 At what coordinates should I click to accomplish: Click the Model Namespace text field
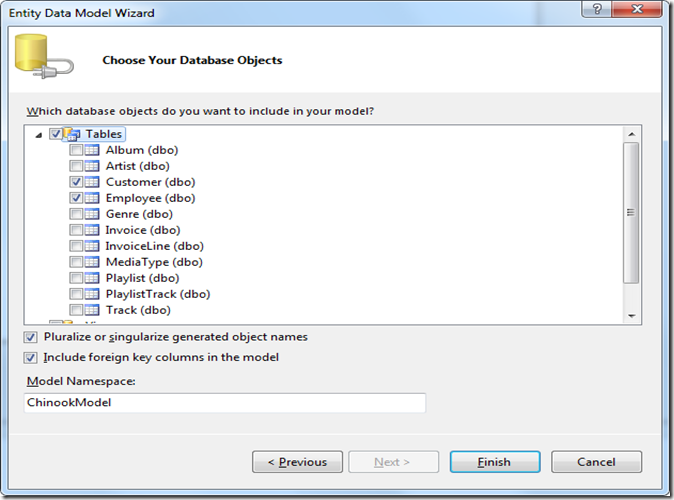pyautogui.click(x=225, y=402)
